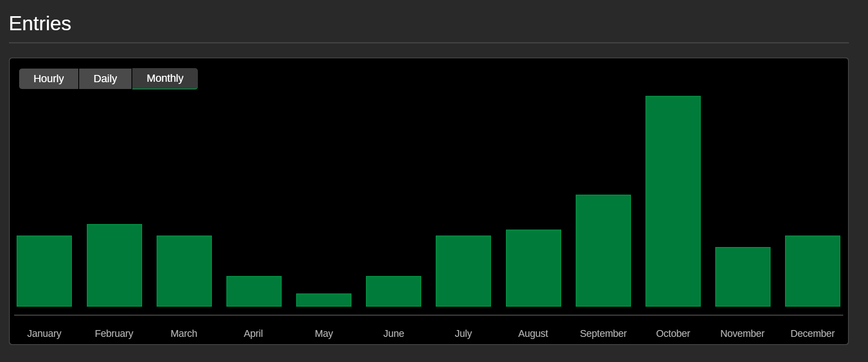The height and width of the screenshot is (362, 868).
Task: Click the November entries bar
Action: coord(742,277)
